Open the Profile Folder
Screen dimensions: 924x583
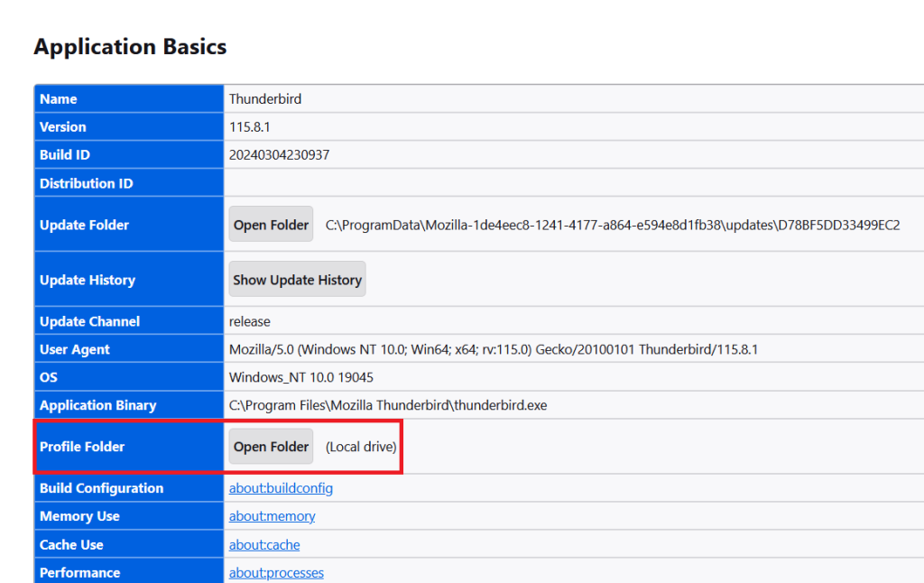point(271,446)
